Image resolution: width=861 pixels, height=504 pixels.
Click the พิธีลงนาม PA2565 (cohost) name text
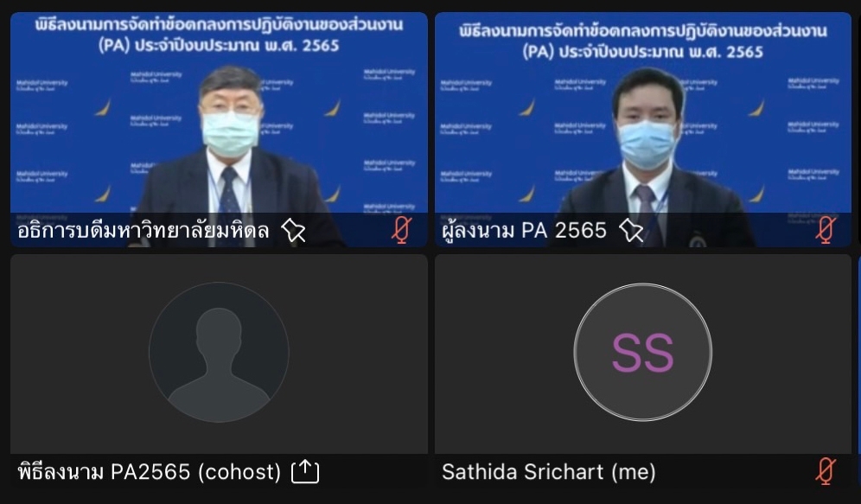tap(150, 472)
